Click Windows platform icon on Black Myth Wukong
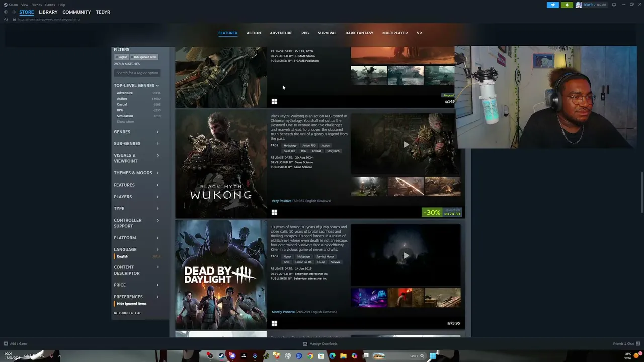644x362 pixels. (274, 213)
